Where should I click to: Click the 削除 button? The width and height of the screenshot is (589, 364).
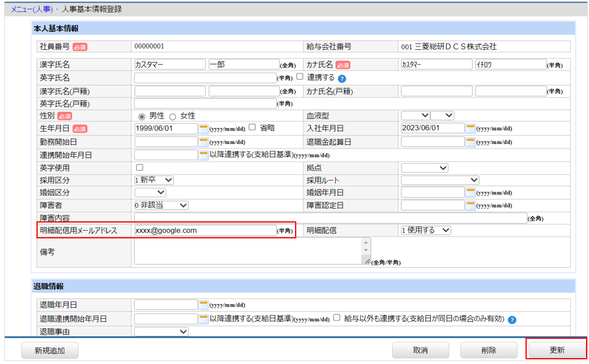click(488, 350)
